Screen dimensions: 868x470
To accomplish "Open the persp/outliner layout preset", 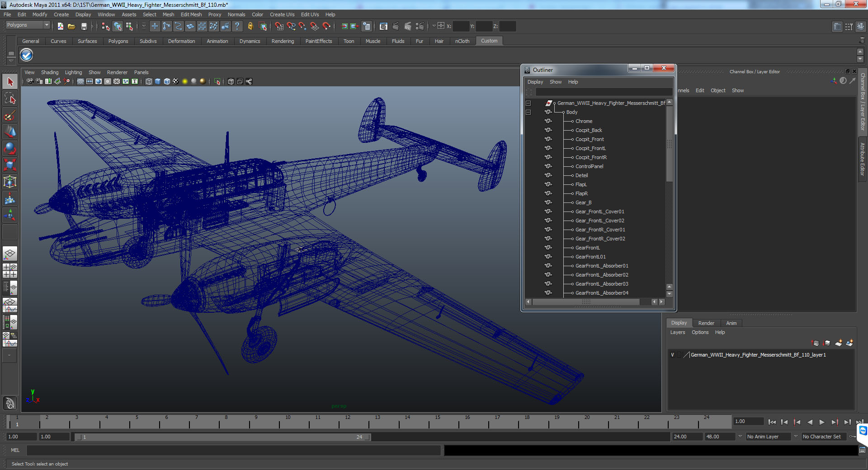I will pos(10,287).
